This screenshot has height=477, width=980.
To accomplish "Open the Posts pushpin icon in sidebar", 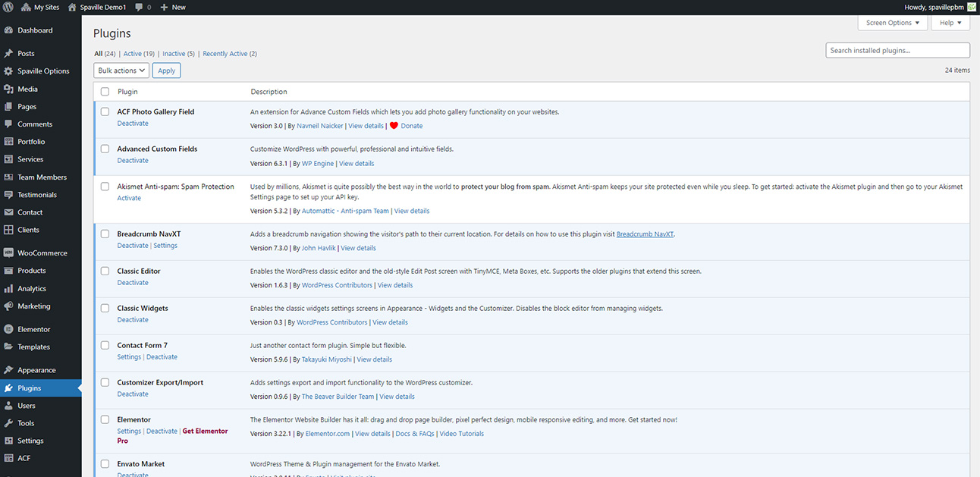I will (8, 54).
